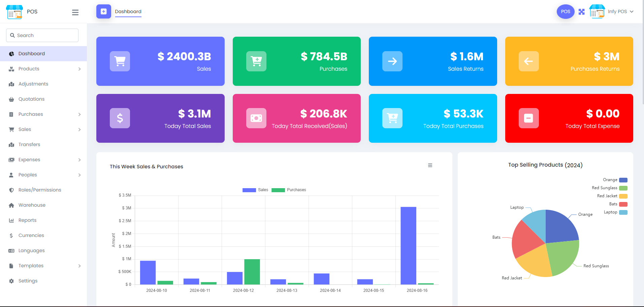Viewport: 644px width, 307px height.
Task: Click the left arrow icon on Purchases Returns card
Action: tap(529, 61)
